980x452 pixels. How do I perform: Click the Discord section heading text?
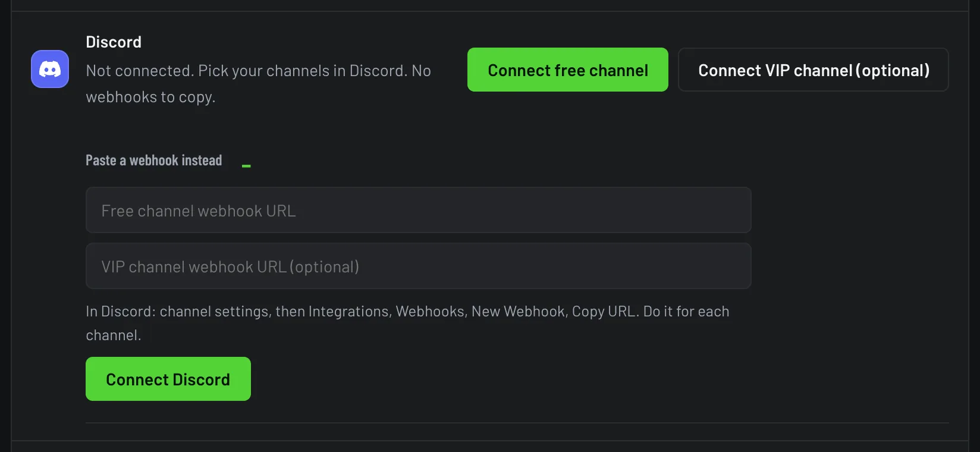coord(114,42)
